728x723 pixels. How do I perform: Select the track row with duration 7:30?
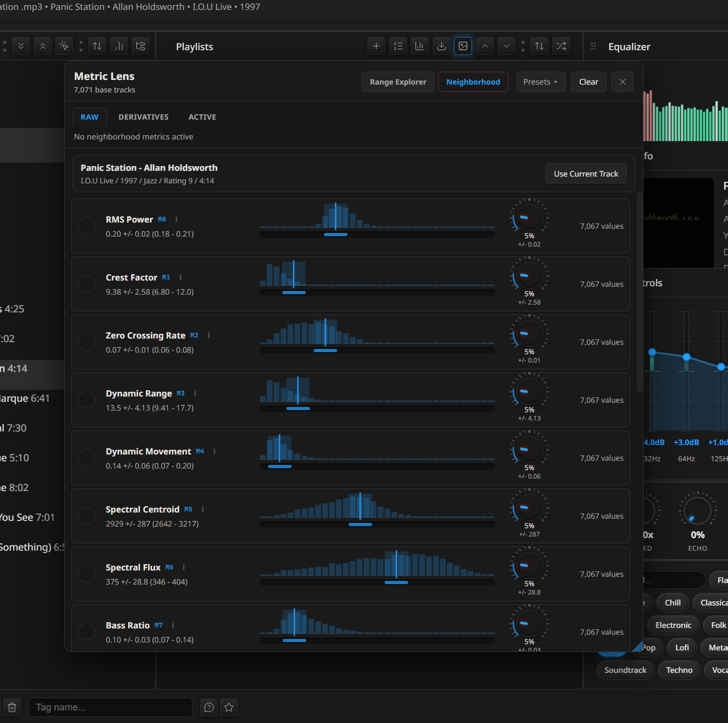[32, 428]
